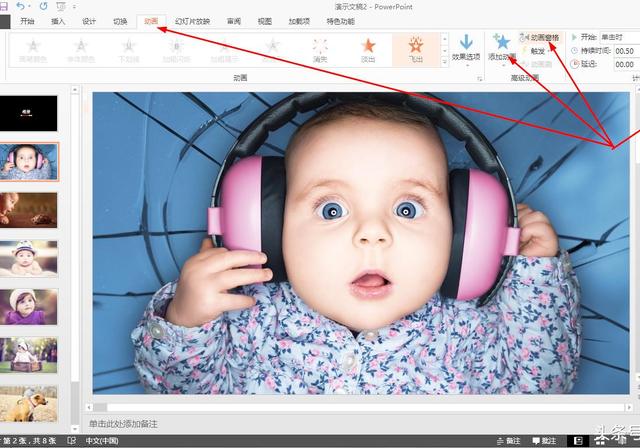Apply the 消失 exit animation
The image size is (640, 448).
tap(320, 51)
